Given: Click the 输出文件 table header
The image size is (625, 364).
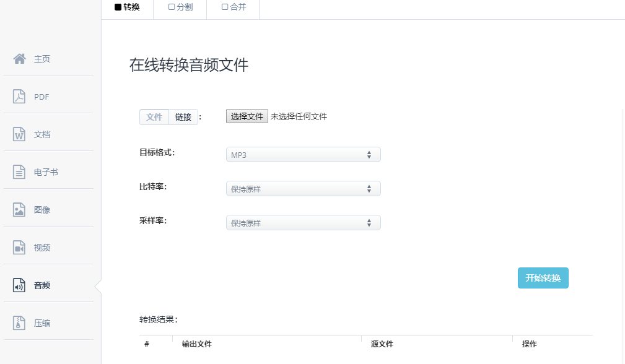Looking at the screenshot, I should (x=196, y=344).
